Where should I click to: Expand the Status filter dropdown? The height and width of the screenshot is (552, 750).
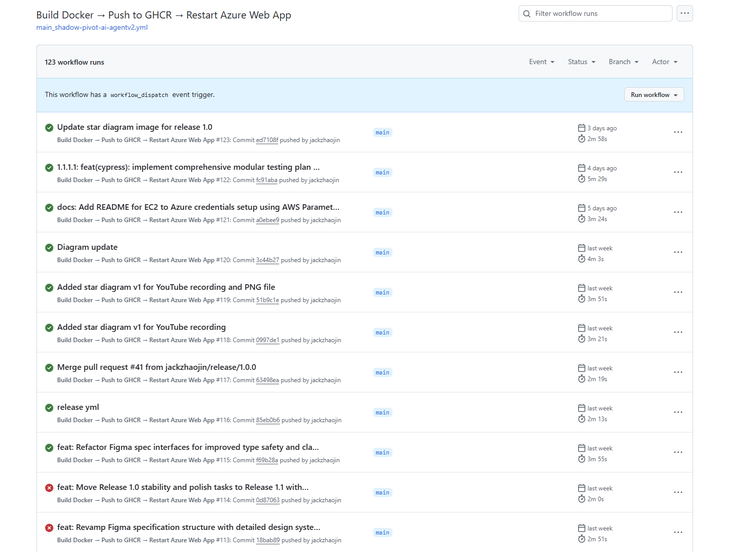point(581,62)
